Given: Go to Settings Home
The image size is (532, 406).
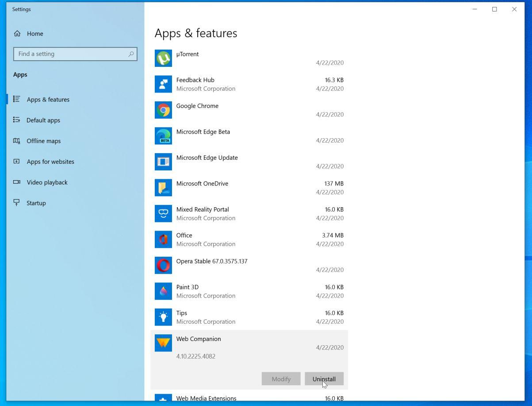Looking at the screenshot, I should click(34, 34).
